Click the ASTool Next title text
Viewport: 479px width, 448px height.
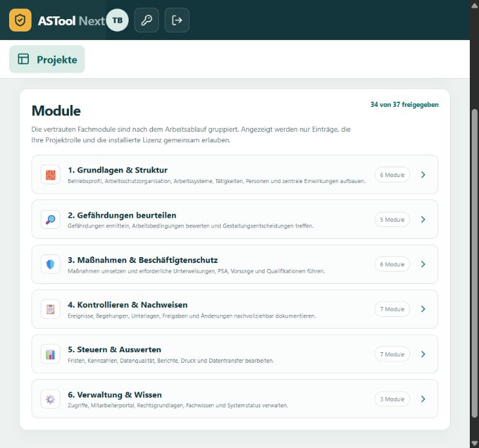coord(72,20)
